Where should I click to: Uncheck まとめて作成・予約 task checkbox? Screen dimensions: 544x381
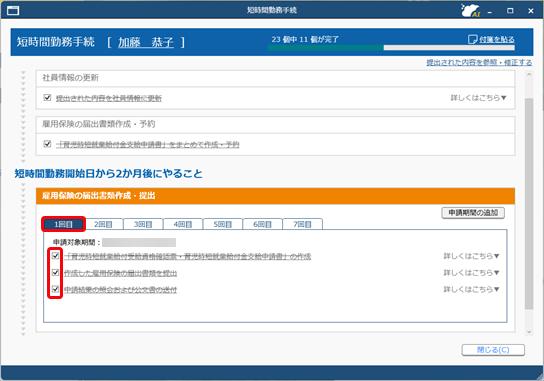(48, 144)
